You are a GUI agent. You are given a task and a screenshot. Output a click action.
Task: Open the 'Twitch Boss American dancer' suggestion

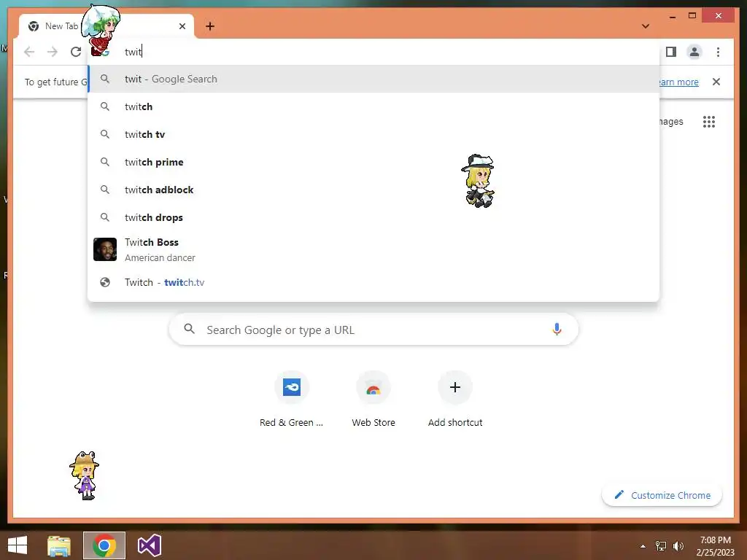[373, 249]
